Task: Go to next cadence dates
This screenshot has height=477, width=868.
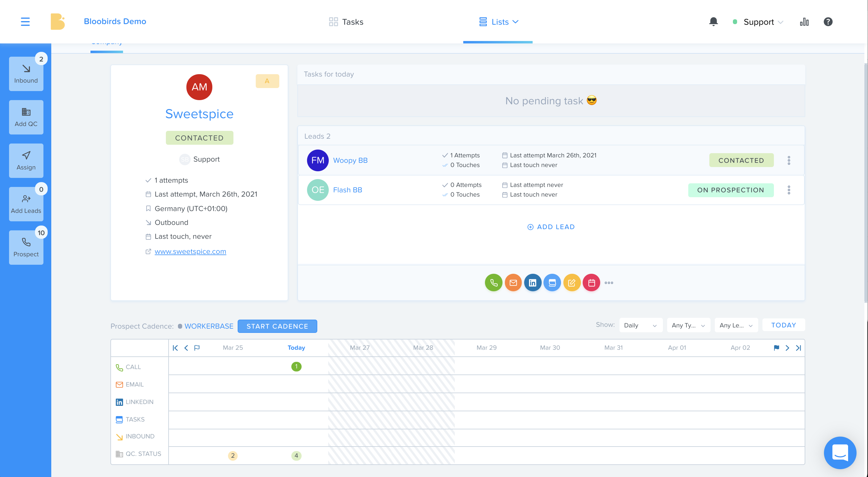Action: pyautogui.click(x=787, y=348)
